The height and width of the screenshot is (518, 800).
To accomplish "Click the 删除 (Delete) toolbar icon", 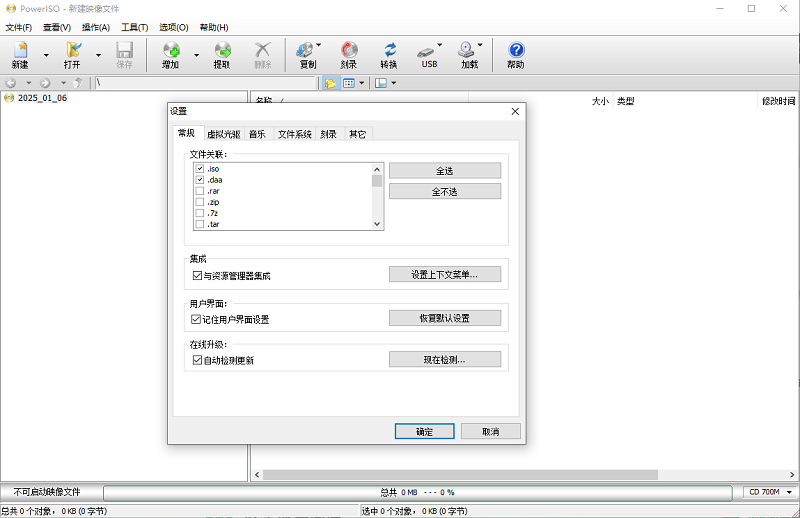I will [x=262, y=55].
